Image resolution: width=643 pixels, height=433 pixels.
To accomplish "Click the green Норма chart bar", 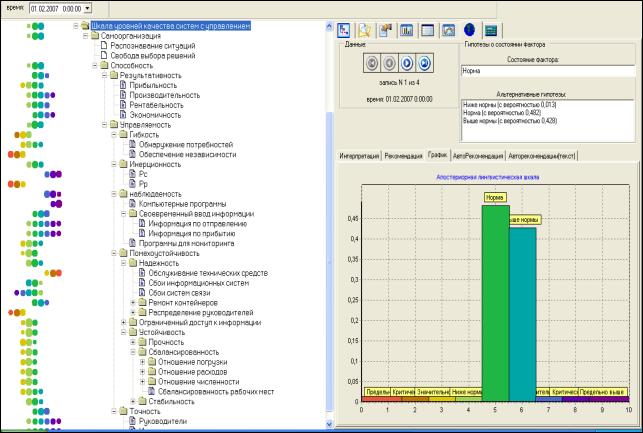I will pos(495,303).
